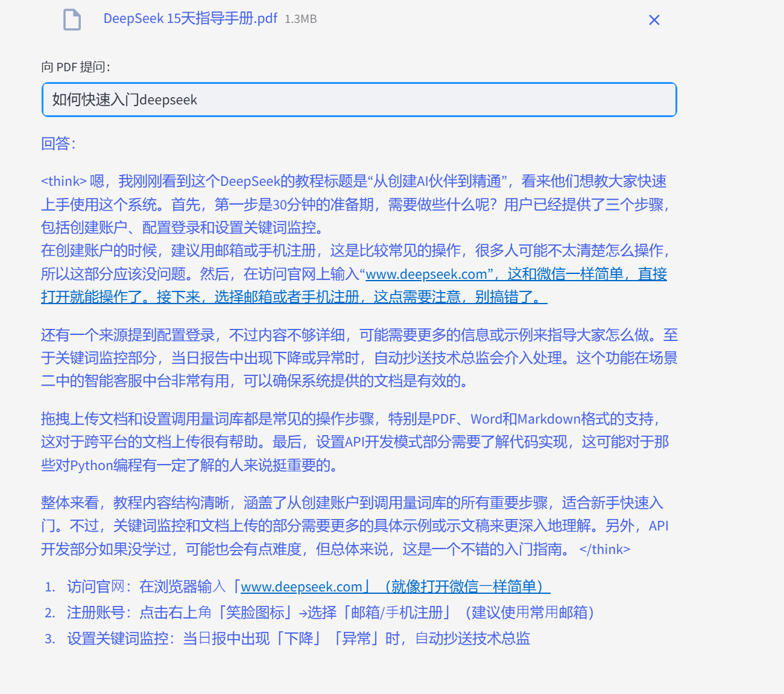784x694 pixels.
Task: Remove the uploaded PDF with the X icon
Action: pyautogui.click(x=654, y=20)
